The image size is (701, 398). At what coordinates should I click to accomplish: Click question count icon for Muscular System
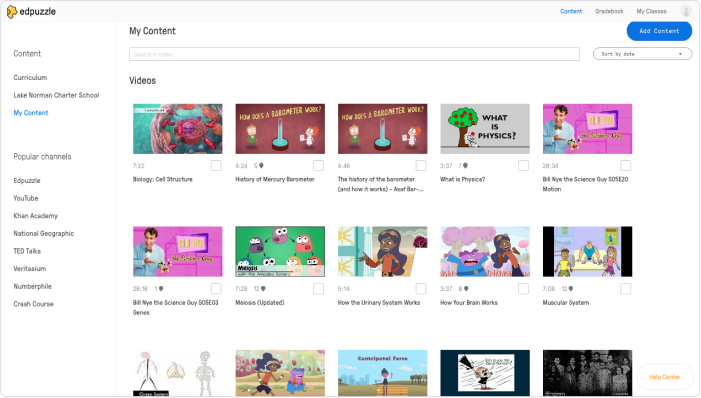570,289
